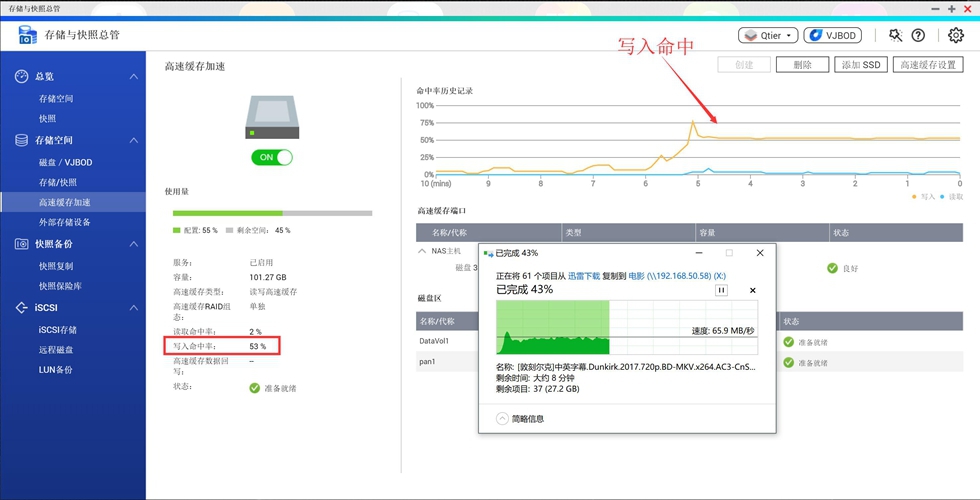Minimize the Storage & Snapshots window
The width and height of the screenshot is (980, 500).
936,9
